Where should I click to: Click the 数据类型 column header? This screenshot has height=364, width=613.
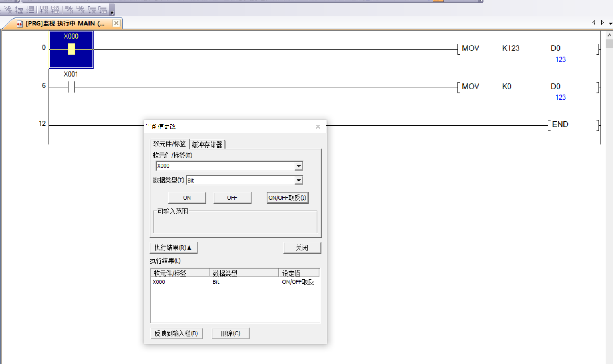coord(244,273)
